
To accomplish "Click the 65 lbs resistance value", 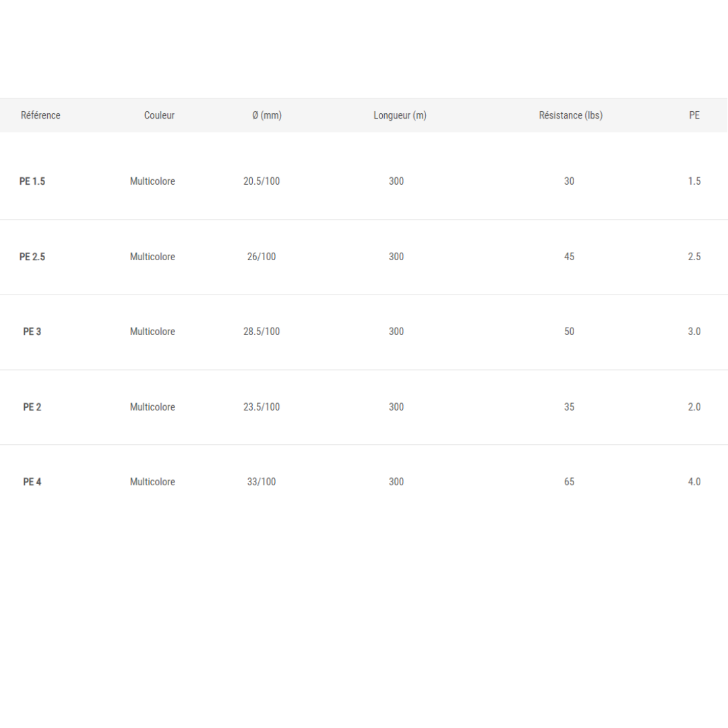I will pos(569,482).
